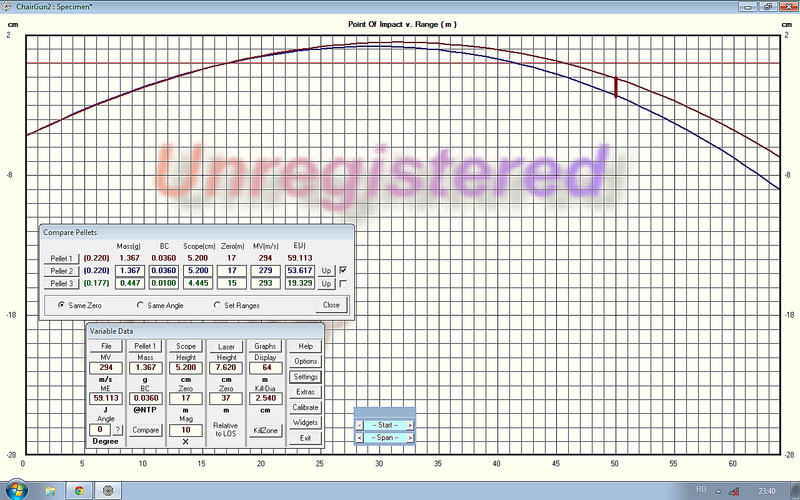This screenshot has height=500, width=800.
Task: Edit Pellet 2 MV field 279
Action: point(265,270)
